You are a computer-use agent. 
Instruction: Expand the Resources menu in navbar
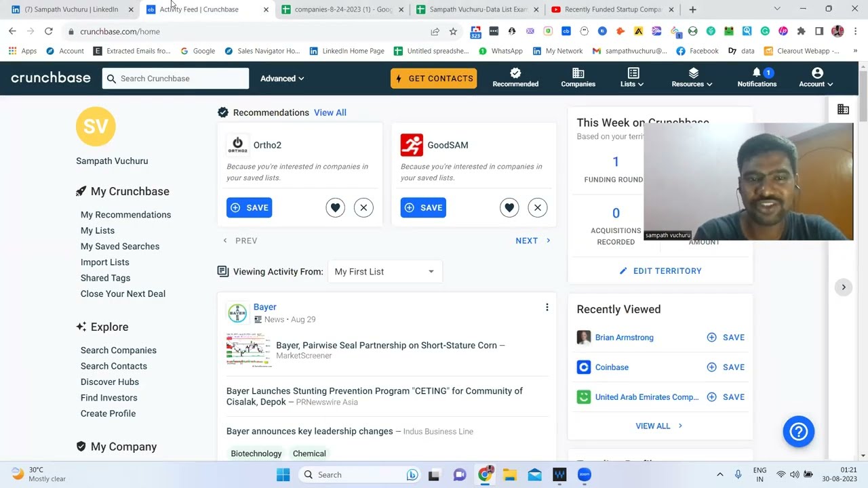coord(692,77)
